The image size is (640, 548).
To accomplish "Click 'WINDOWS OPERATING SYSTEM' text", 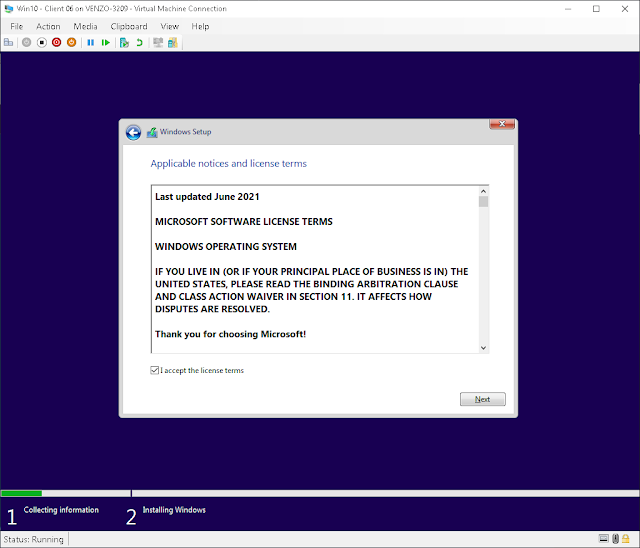I will coord(226,246).
